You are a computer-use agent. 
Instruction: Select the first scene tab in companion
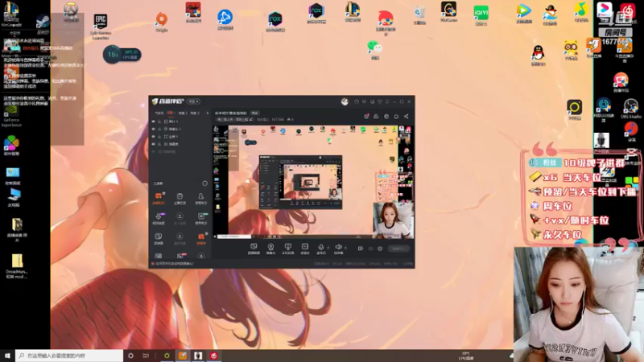(159, 113)
